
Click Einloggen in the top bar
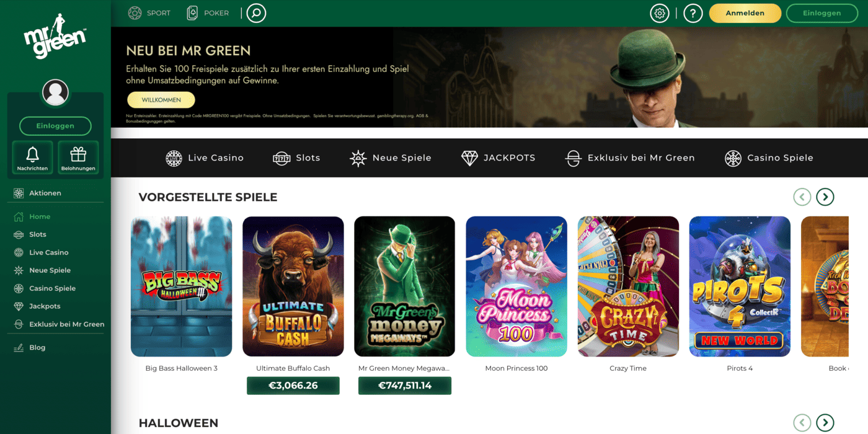(821, 13)
